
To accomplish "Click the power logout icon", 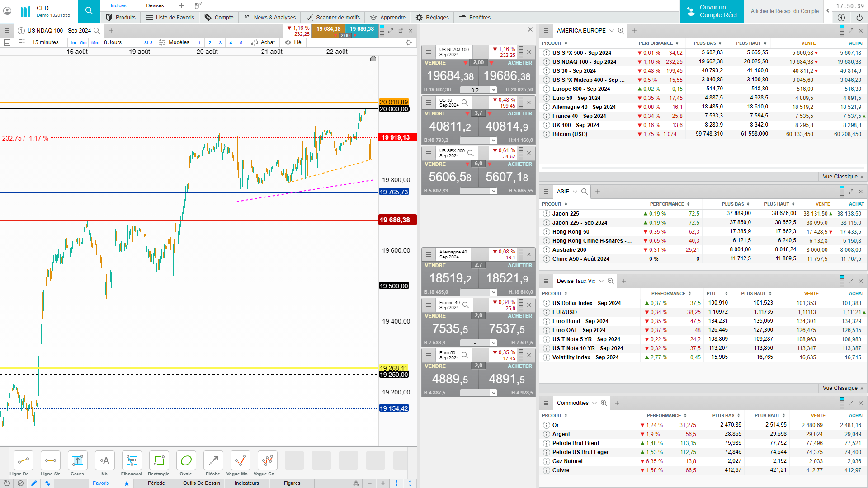I will tap(859, 18).
